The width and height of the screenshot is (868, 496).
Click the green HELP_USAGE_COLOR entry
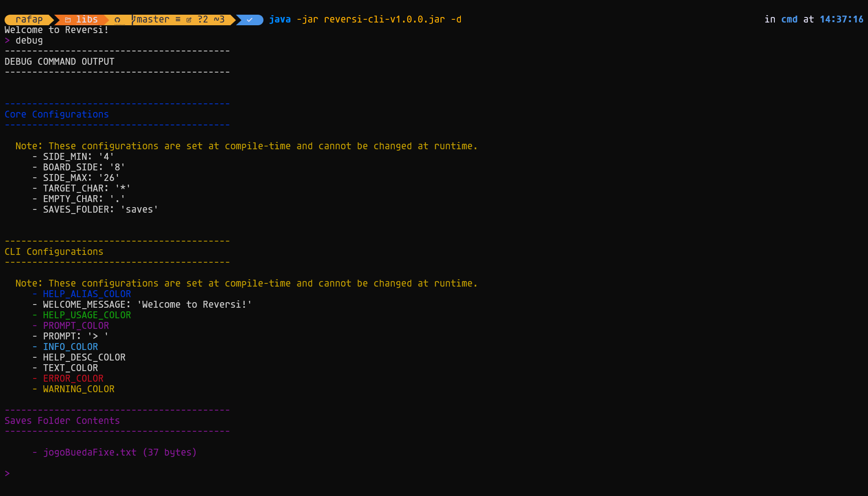pyautogui.click(x=87, y=315)
